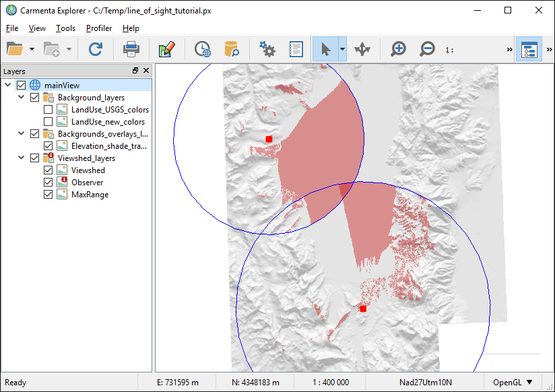Screen dimensions: 555x392
Task: Activate the pan arrows tool
Action: [x=362, y=49]
